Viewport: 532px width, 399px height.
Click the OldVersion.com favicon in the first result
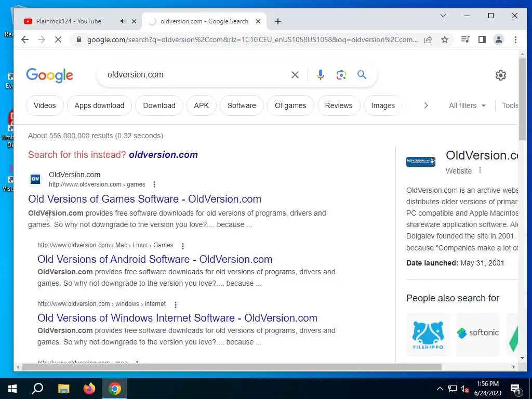(x=35, y=179)
